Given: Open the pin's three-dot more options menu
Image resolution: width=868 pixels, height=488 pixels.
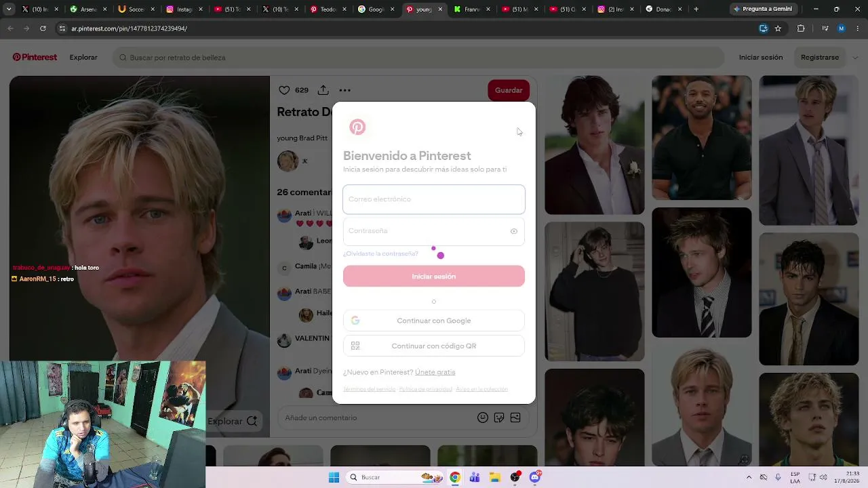Looking at the screenshot, I should click(344, 90).
